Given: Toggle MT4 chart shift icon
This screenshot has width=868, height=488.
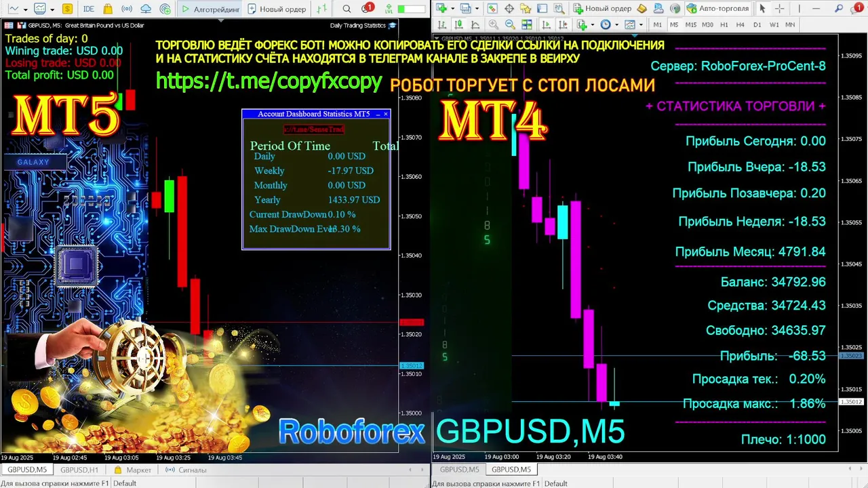Looking at the screenshot, I should pyautogui.click(x=564, y=24).
